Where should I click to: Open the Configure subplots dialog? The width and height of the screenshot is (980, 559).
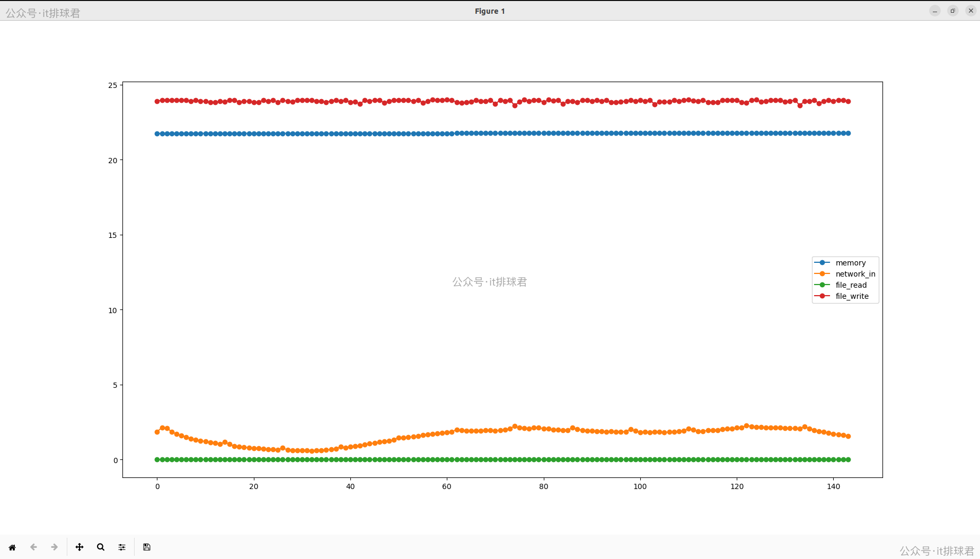click(122, 547)
